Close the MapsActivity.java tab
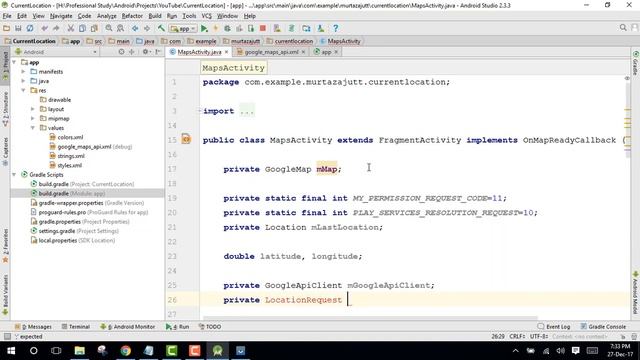The height and width of the screenshot is (360, 640). click(x=227, y=52)
